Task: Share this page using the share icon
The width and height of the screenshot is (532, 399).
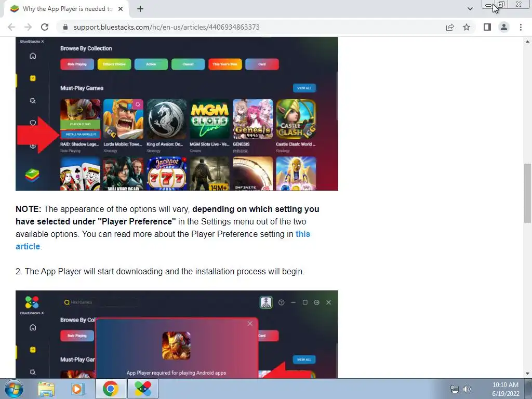Action: tap(450, 27)
